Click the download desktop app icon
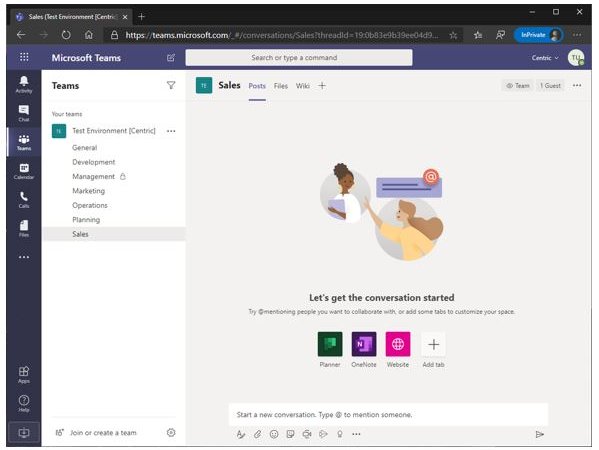599x450 pixels. pos(24,433)
